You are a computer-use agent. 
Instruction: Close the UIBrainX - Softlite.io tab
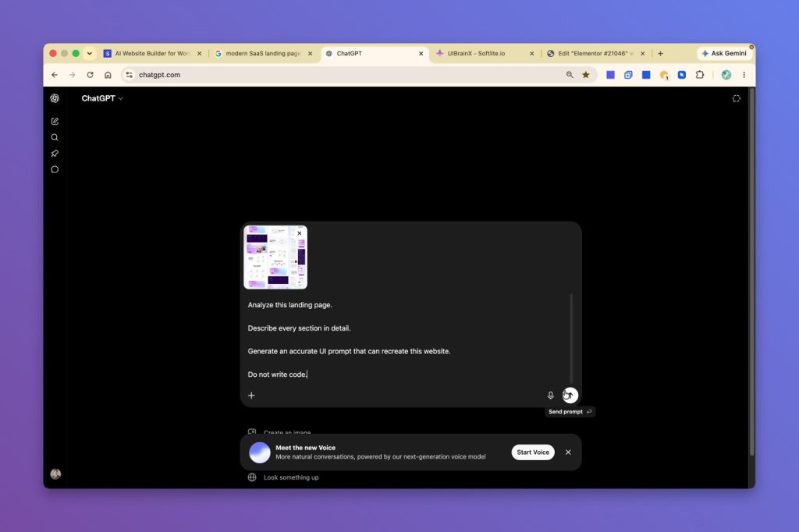531,54
